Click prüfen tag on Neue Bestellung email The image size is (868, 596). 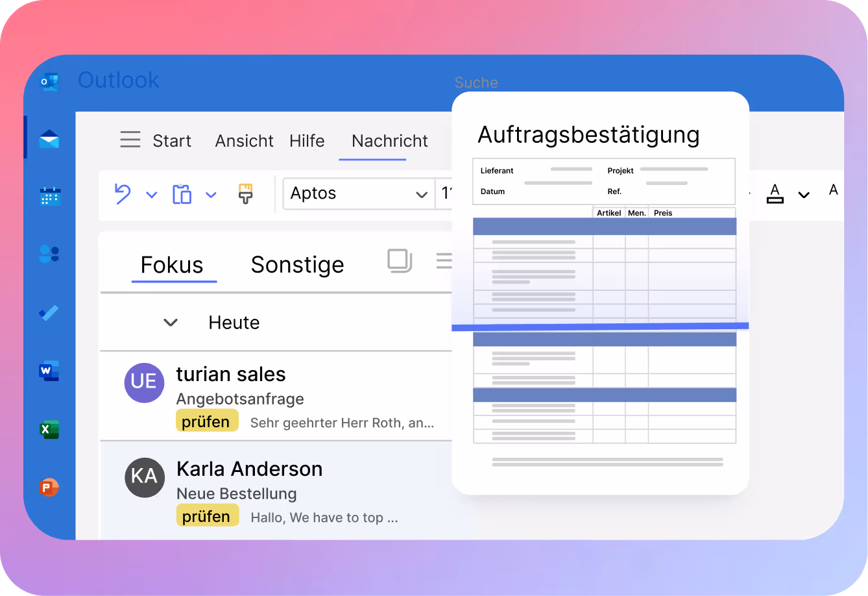tap(206, 517)
